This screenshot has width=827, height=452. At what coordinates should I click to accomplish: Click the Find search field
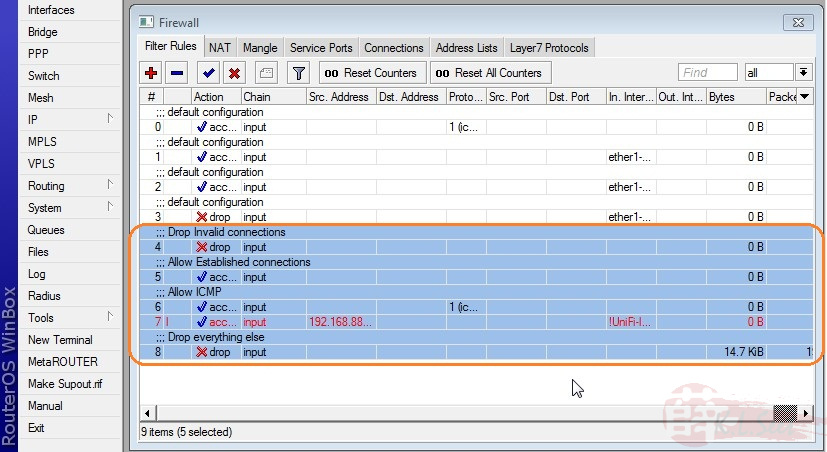(x=707, y=72)
